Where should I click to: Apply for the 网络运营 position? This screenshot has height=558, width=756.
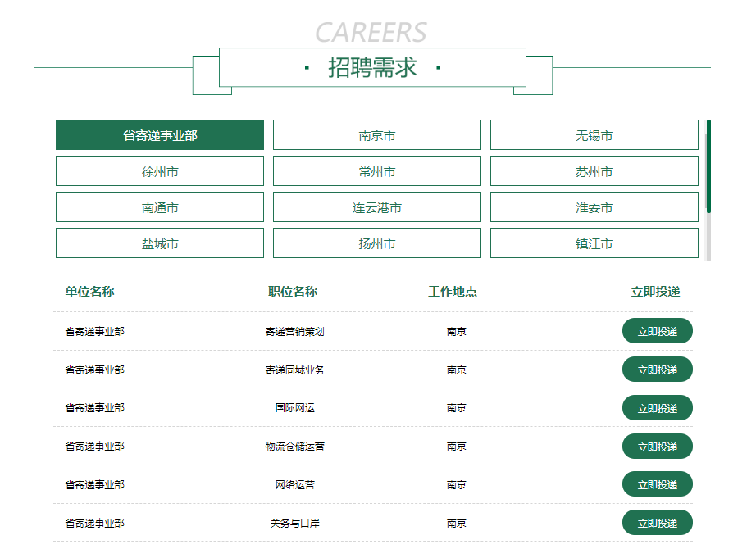tap(657, 483)
